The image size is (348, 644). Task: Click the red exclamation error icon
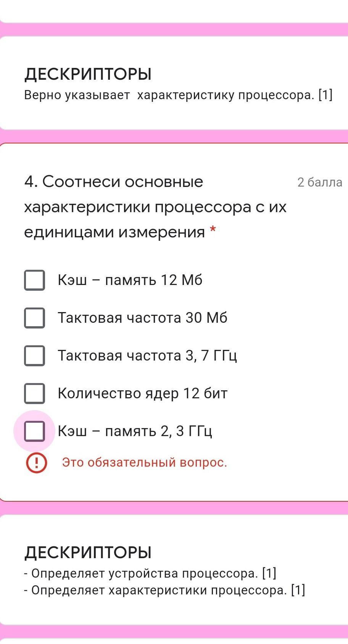coord(36,462)
